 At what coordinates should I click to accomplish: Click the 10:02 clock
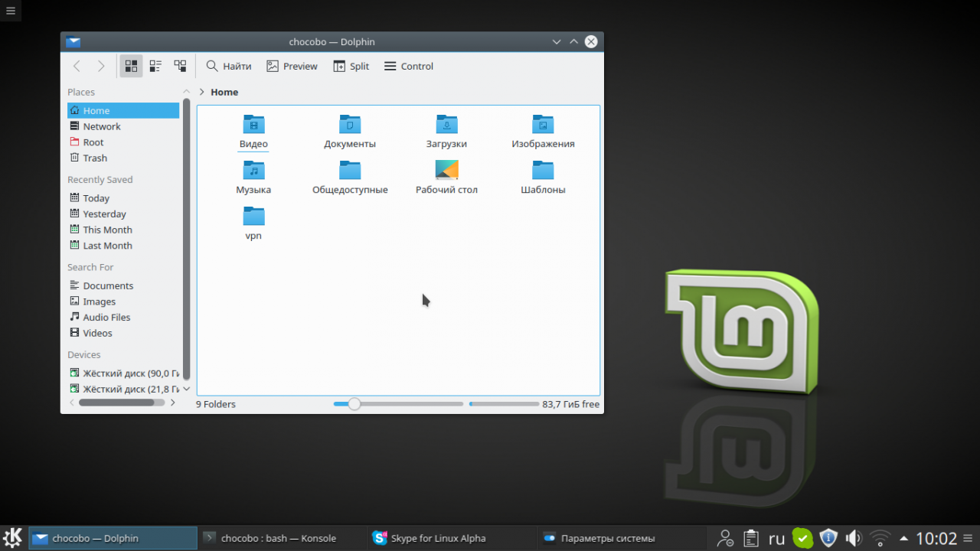coord(937,538)
